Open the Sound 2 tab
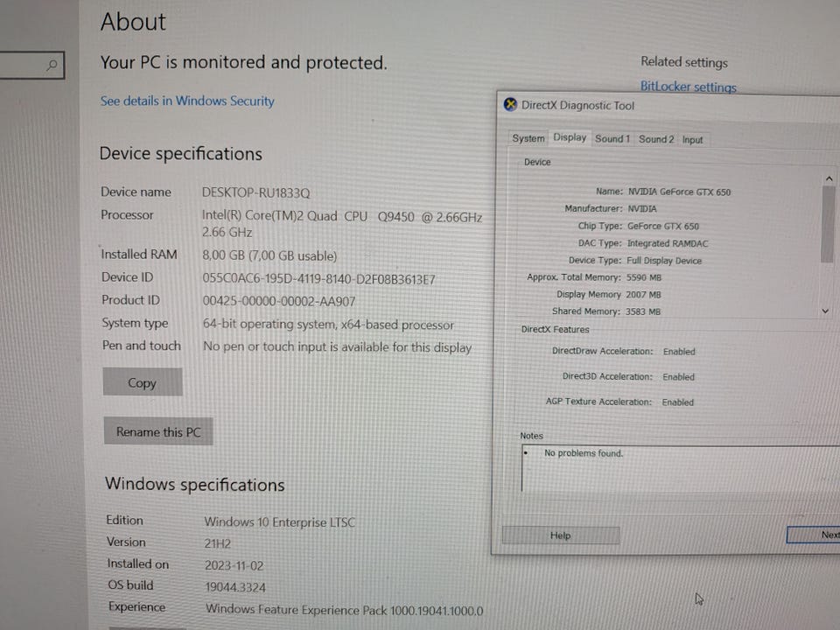The image size is (840, 630). pos(655,139)
